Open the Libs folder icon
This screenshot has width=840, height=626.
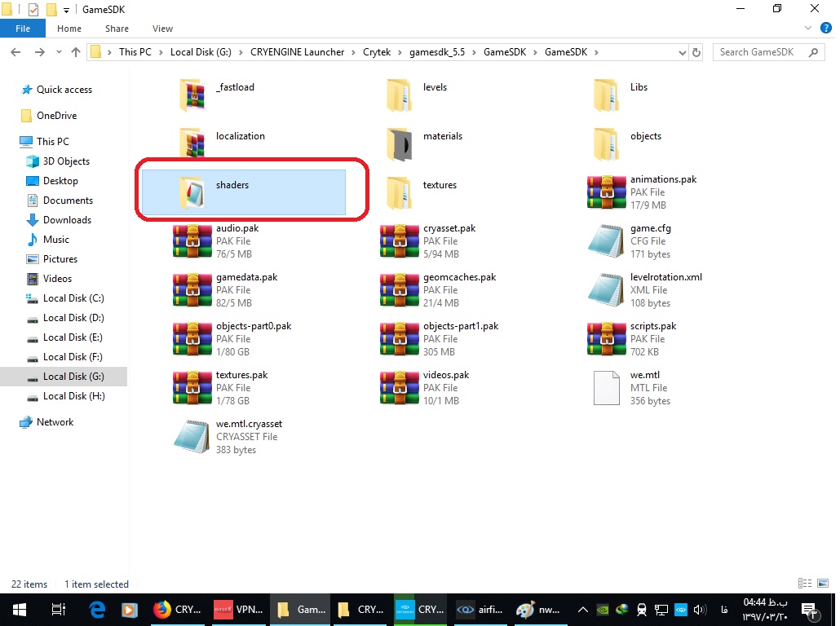coord(607,96)
